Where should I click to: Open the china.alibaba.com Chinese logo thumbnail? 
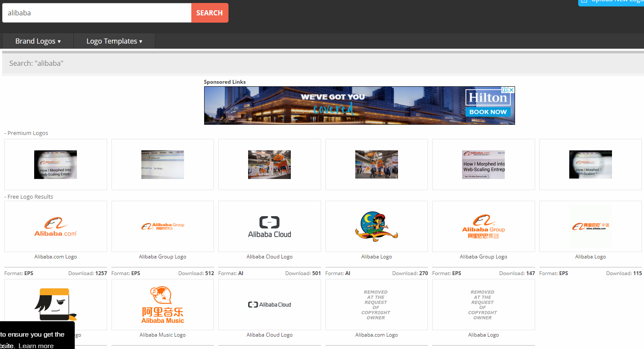click(x=591, y=226)
